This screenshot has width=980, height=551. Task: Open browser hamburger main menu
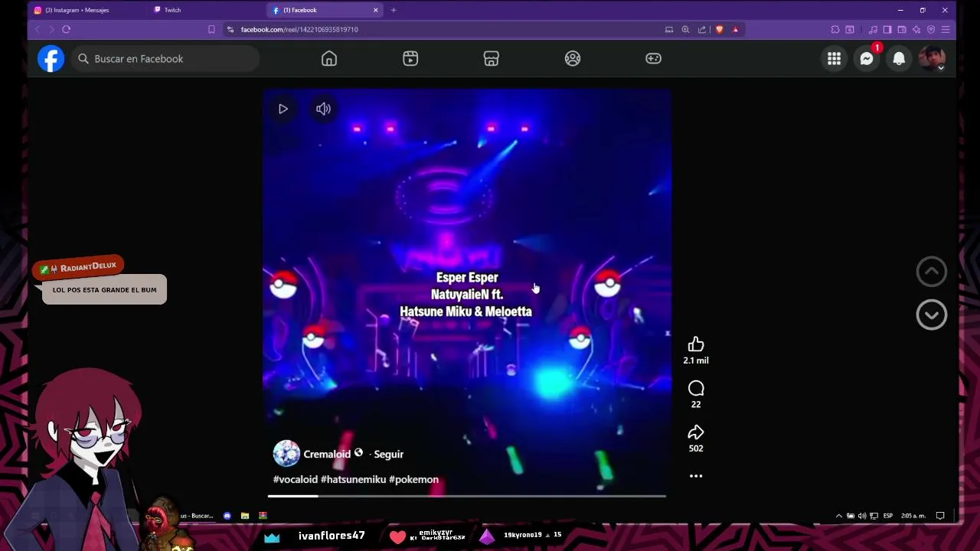(x=946, y=29)
